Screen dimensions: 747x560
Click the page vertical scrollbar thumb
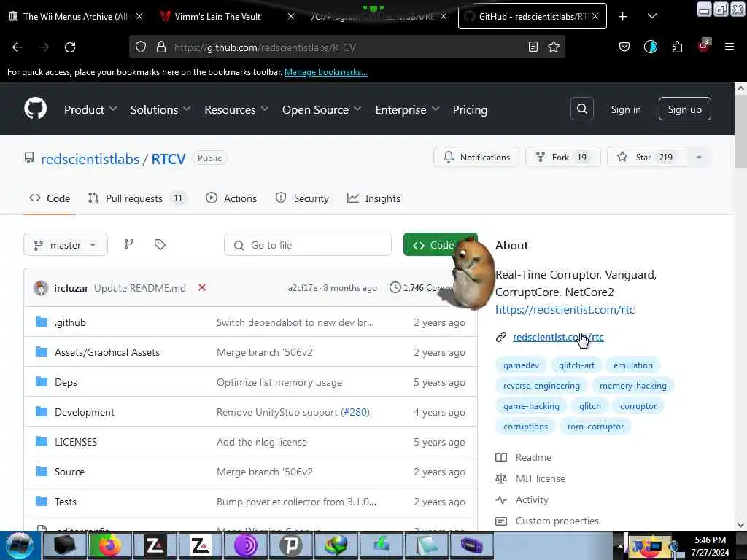740,131
